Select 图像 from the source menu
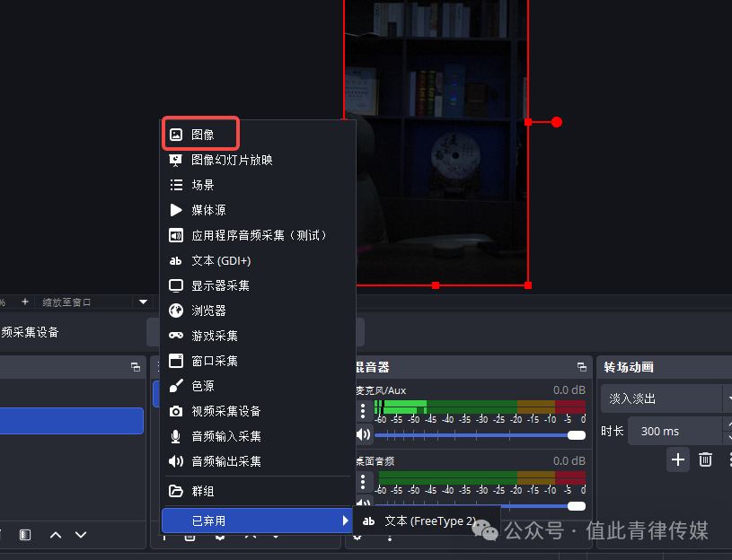Image resolution: width=732 pixels, height=560 pixels. (x=200, y=133)
